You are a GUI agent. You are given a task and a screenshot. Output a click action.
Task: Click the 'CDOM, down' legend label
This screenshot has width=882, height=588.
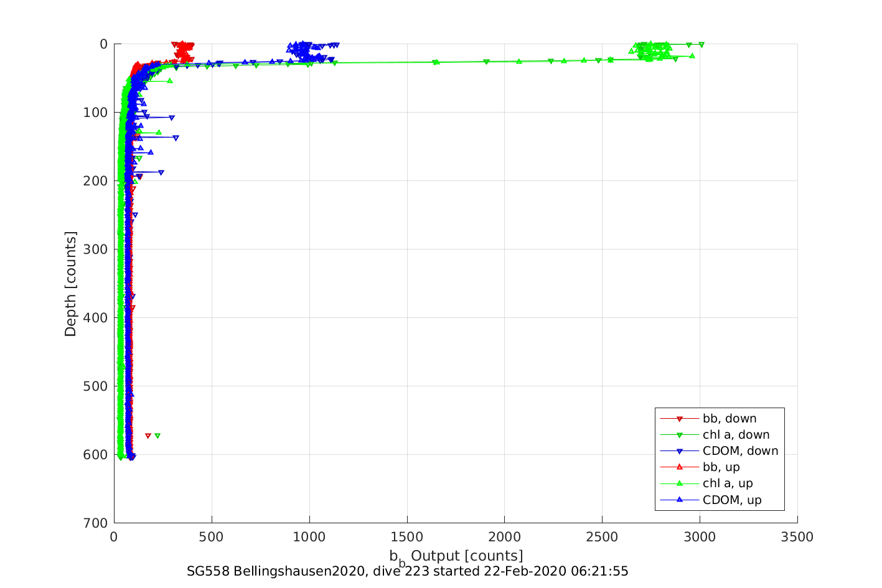(x=740, y=451)
